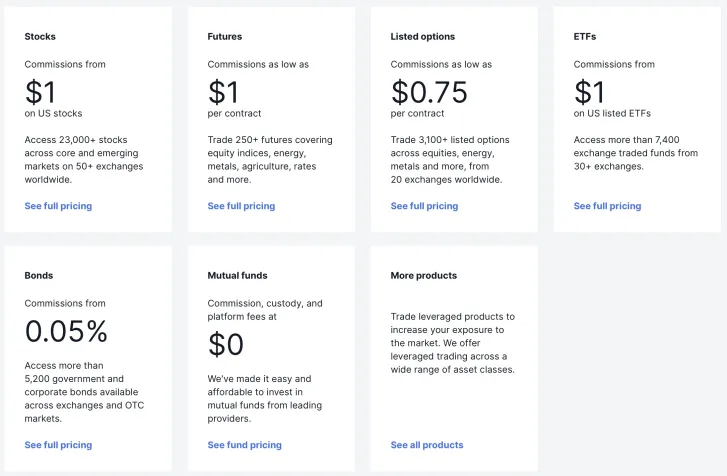Viewport: 727px width, 476px height.
Task: Select the ETFs card heading
Action: 585,37
